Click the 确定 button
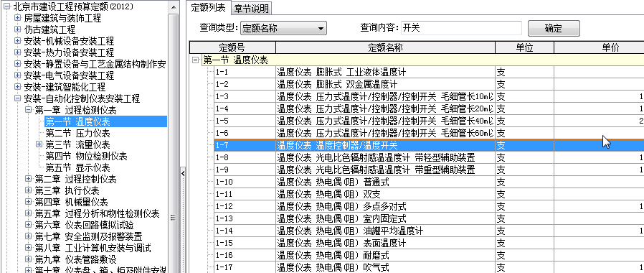The image size is (644, 273). coord(553,28)
